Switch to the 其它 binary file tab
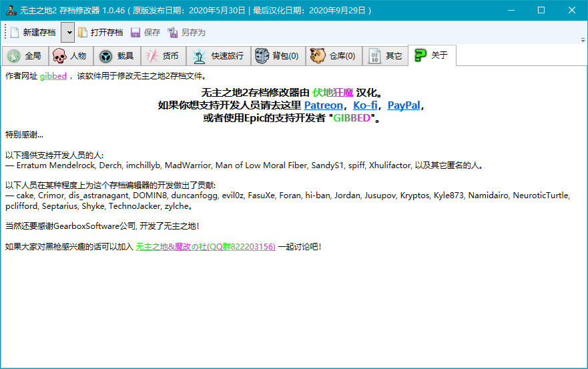The width and height of the screenshot is (588, 369). [385, 56]
